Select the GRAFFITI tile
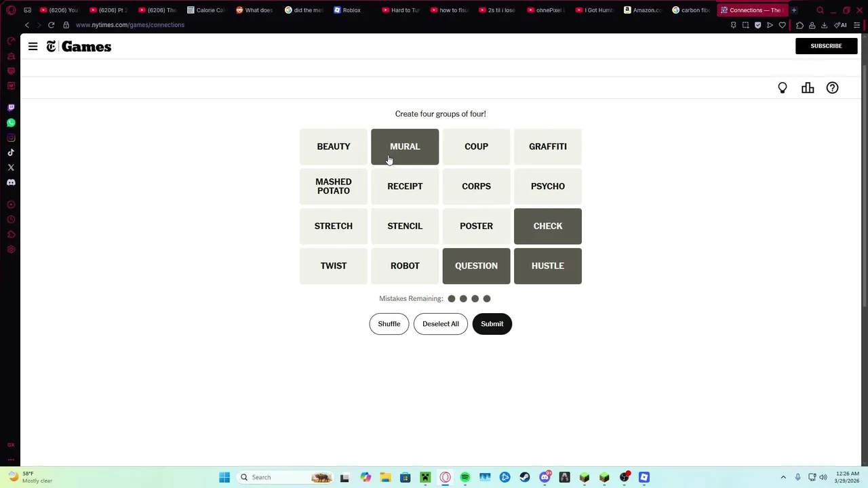 [548, 146]
